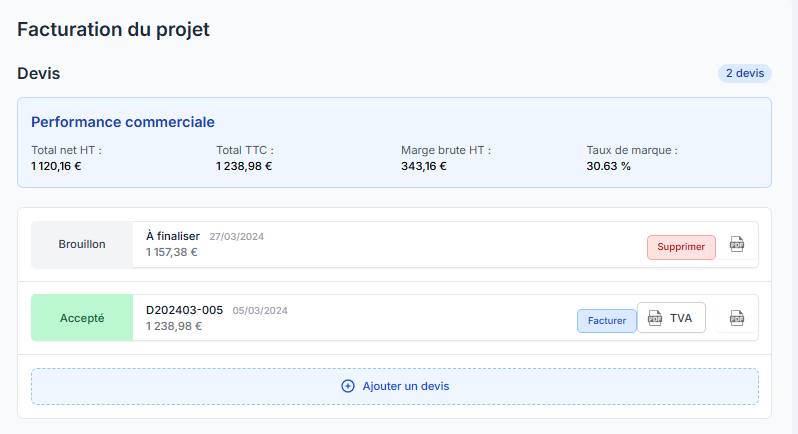Screen dimensions: 798x434
Task: Click the Marge brute HT value 343,16 €
Action: tap(423, 166)
